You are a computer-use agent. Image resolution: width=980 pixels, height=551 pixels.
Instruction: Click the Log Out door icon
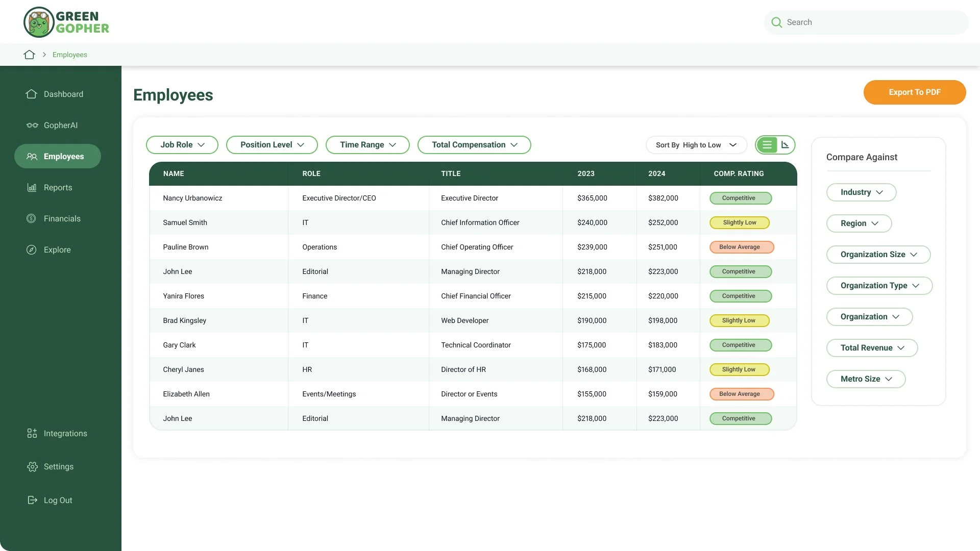tap(32, 500)
